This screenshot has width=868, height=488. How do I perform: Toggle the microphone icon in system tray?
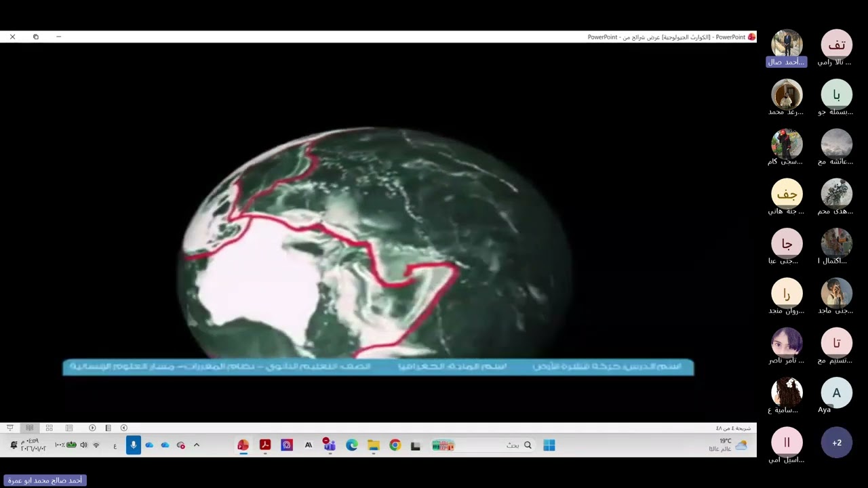tap(134, 445)
